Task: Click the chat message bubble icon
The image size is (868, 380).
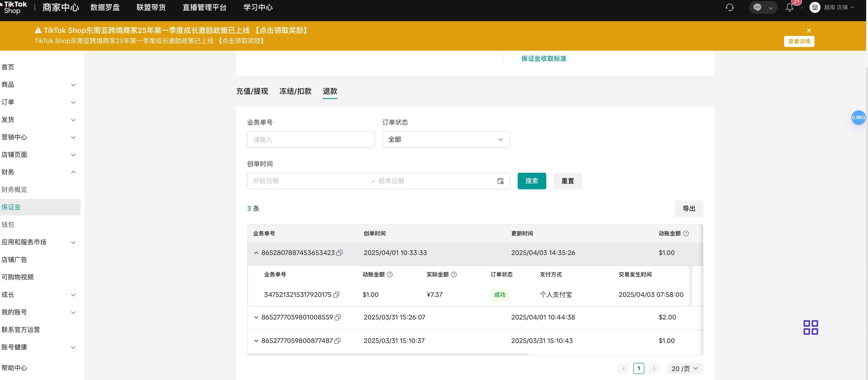Action: [x=757, y=7]
